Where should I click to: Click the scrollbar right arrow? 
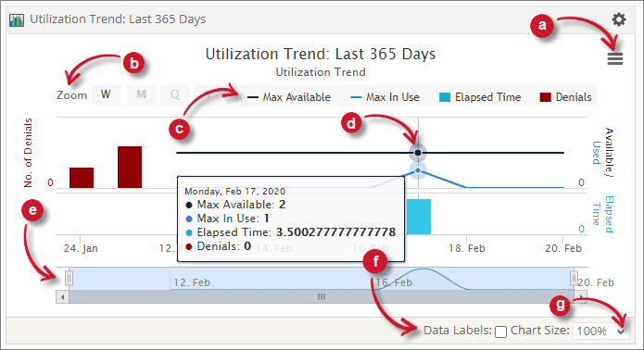(581, 296)
